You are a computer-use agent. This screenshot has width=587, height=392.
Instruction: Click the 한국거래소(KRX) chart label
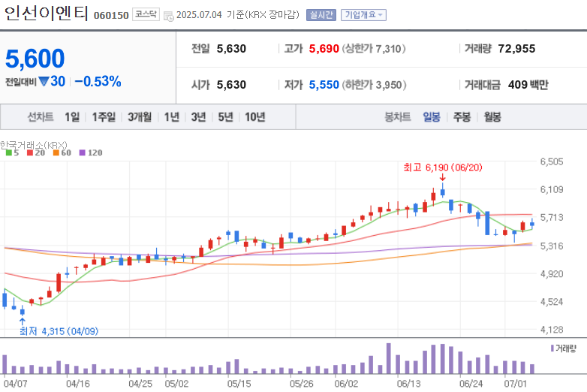pos(33,145)
